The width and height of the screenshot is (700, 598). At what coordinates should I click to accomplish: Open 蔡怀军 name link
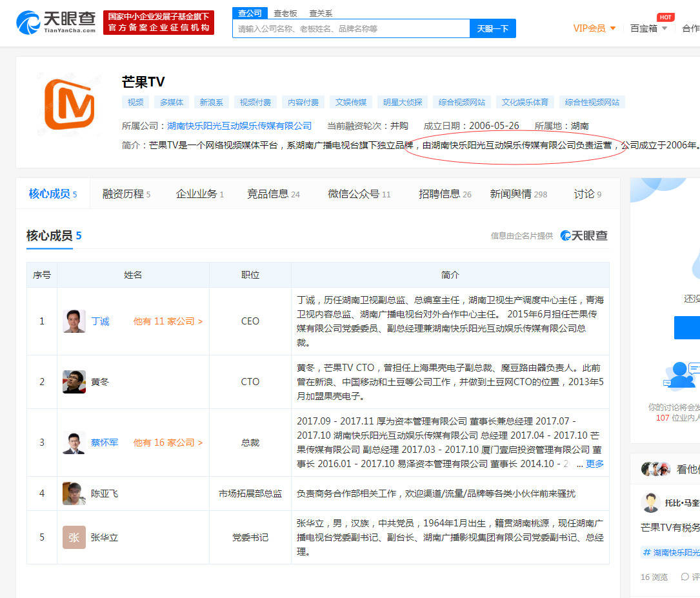[105, 443]
